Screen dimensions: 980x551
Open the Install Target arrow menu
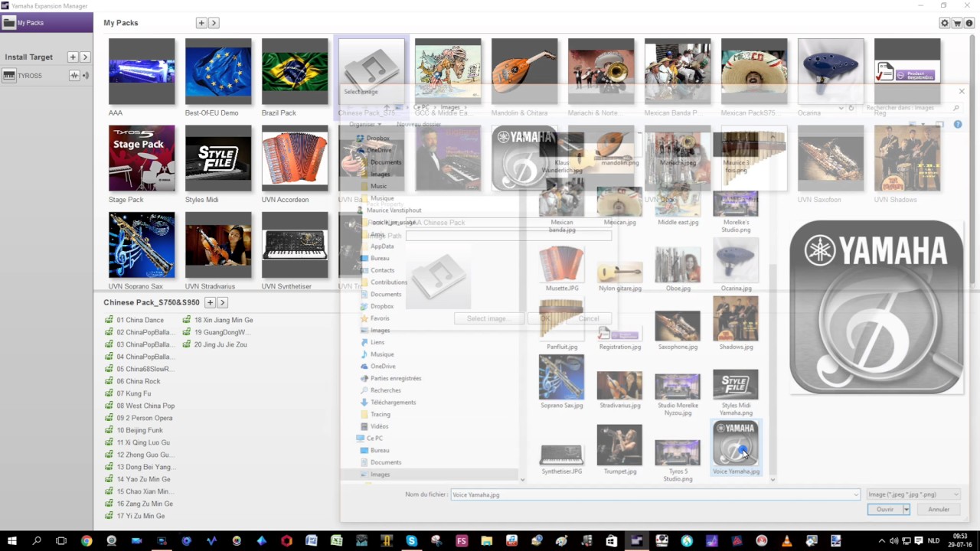[85, 57]
